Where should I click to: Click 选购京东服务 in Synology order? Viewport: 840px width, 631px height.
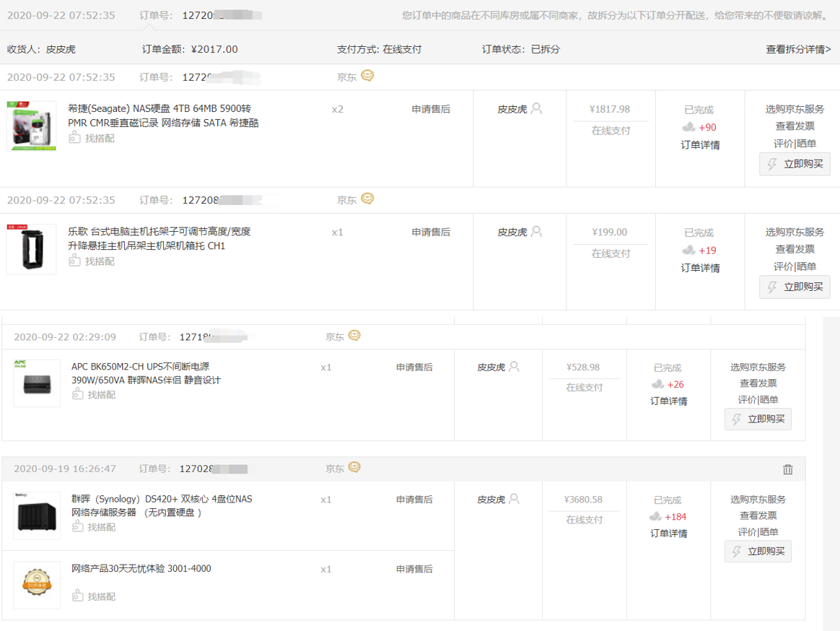click(x=758, y=500)
